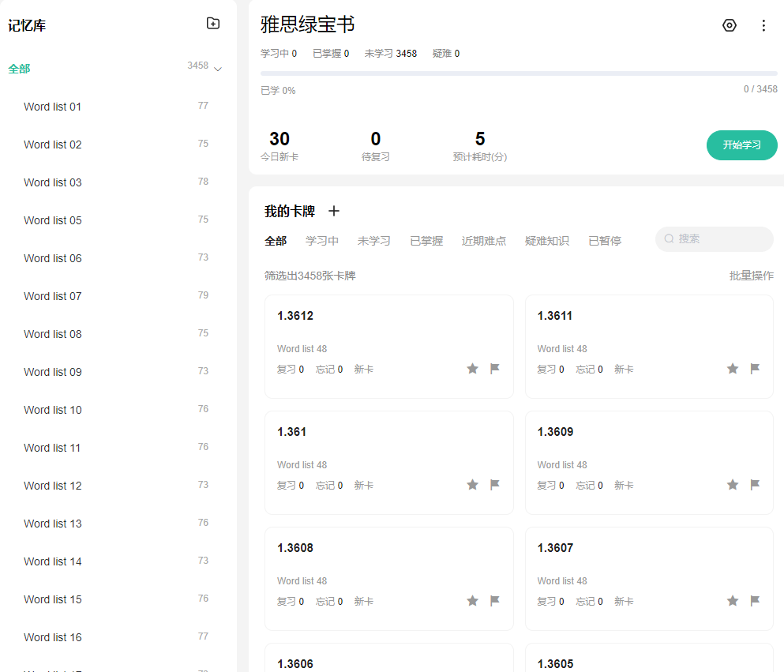This screenshot has width=784, height=672.
Task: Click the 今日新卡 count 30
Action: pyautogui.click(x=279, y=138)
